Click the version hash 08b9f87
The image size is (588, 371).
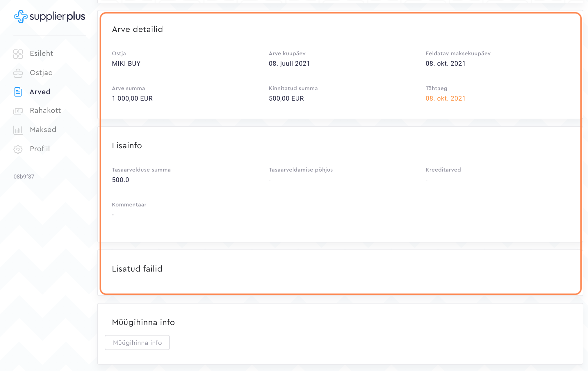(x=24, y=177)
